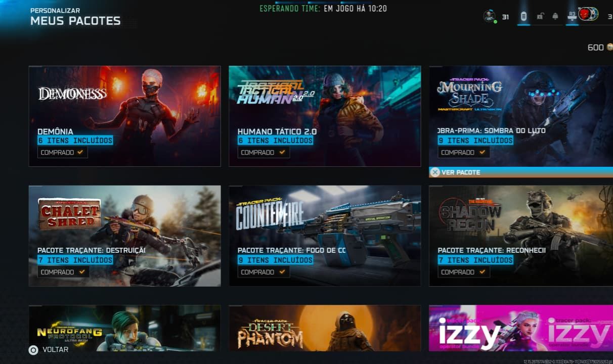
Task: Click '6 Itens Incluídos' under Humano Tático 2.0
Action: pyautogui.click(x=275, y=141)
